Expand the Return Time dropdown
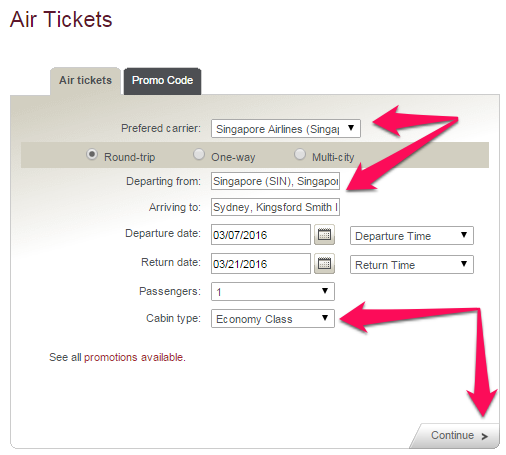Viewport: 506px width, 455px height. (412, 265)
